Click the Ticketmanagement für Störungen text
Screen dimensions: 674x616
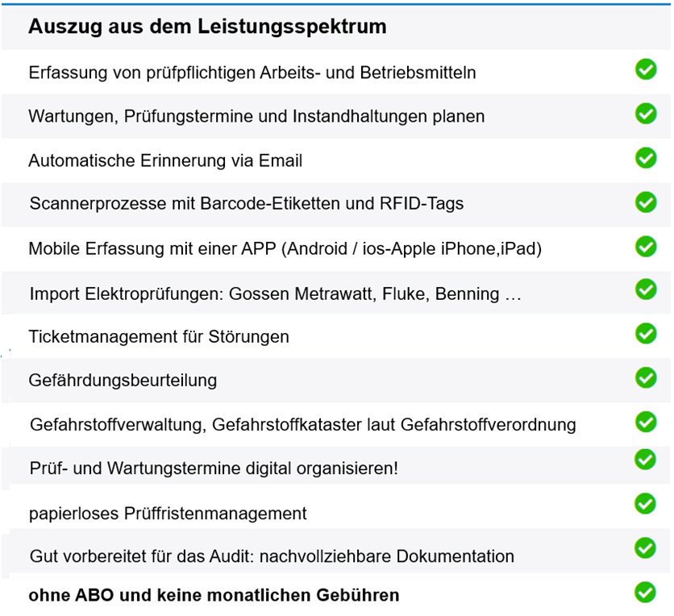(x=159, y=336)
